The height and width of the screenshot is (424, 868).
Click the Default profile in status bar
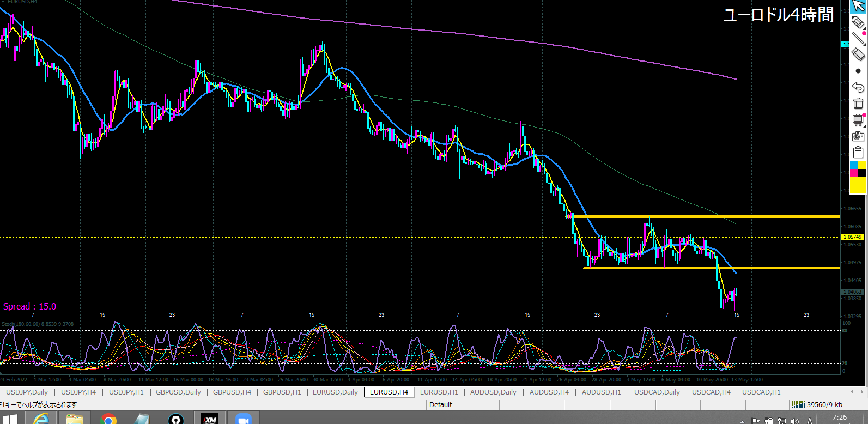[441, 404]
